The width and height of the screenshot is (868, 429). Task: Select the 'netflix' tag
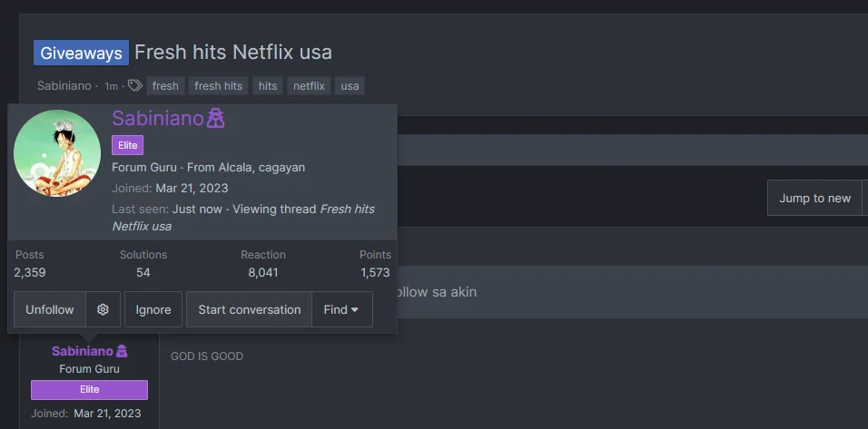tap(309, 86)
